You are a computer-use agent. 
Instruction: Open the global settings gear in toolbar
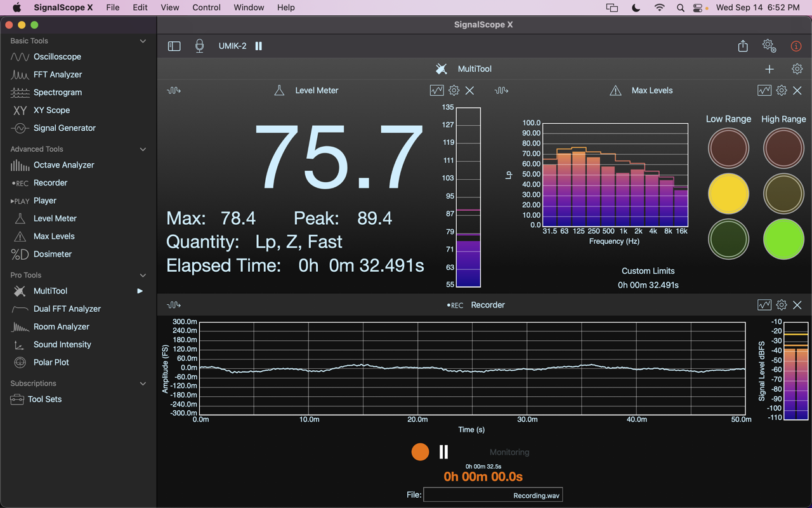(769, 46)
